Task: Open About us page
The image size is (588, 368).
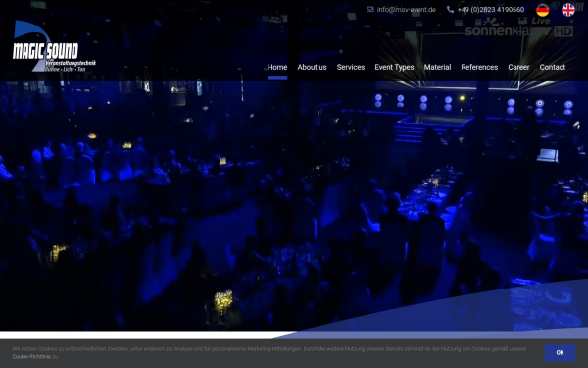Action: click(x=312, y=67)
